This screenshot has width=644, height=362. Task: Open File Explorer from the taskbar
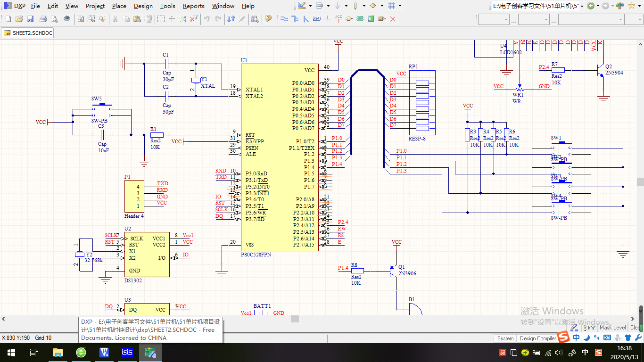(58, 352)
